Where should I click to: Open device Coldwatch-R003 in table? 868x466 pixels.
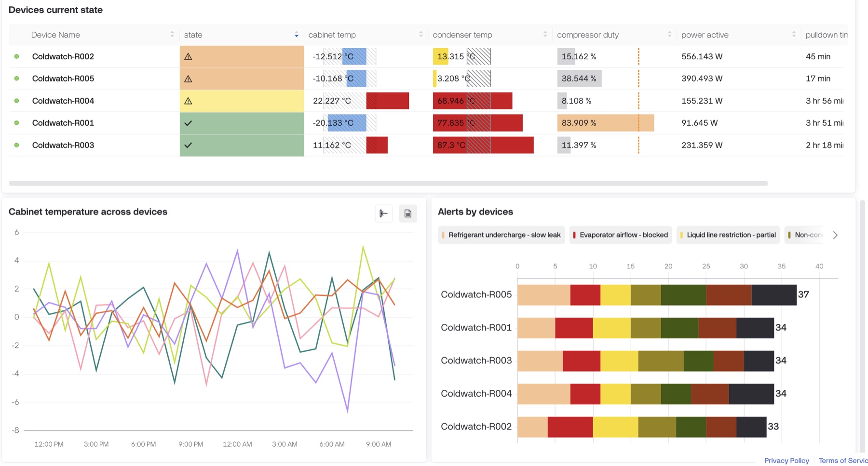(63, 145)
